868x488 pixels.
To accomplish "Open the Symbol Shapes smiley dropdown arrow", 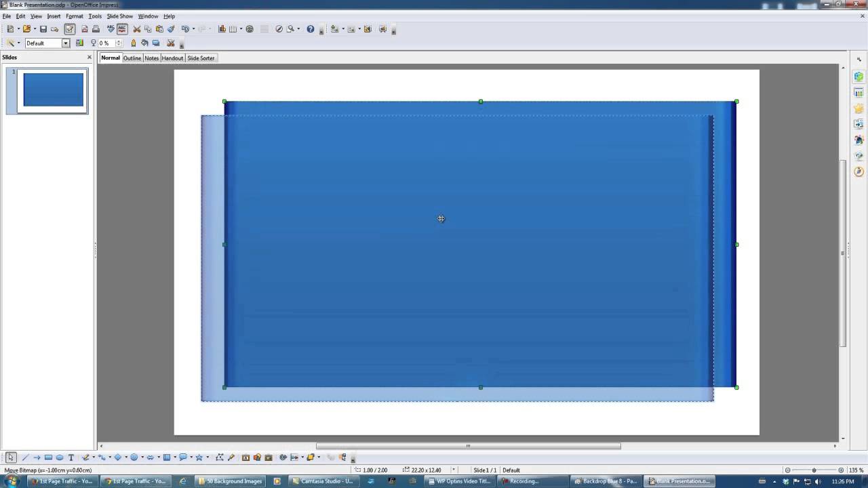I will [142, 457].
